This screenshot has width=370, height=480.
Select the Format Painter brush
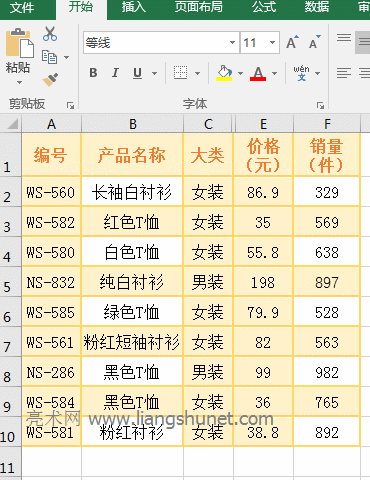pyautogui.click(x=50, y=80)
